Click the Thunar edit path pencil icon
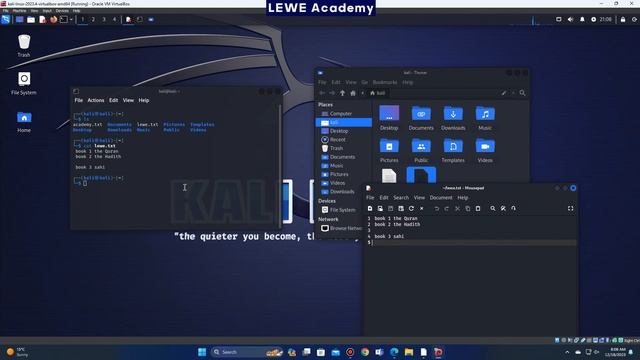 504,93
